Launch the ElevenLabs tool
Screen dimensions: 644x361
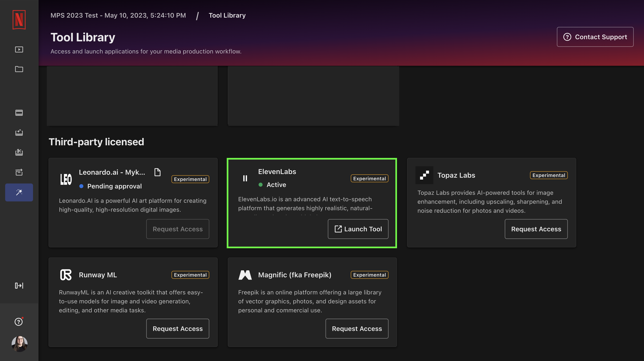358,229
